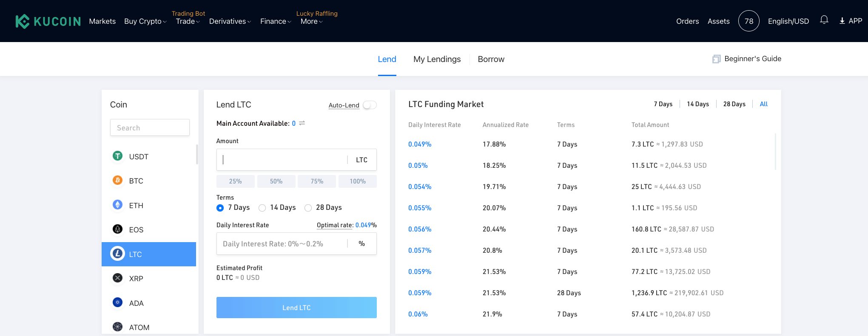Screen dimensions: 868x336
Task: Select USDT in coin list
Action: pyautogui.click(x=149, y=156)
